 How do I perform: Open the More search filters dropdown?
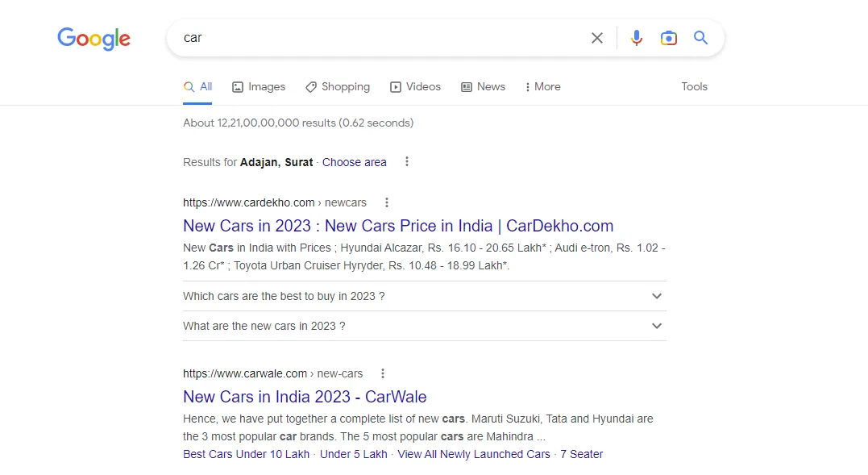click(x=542, y=87)
